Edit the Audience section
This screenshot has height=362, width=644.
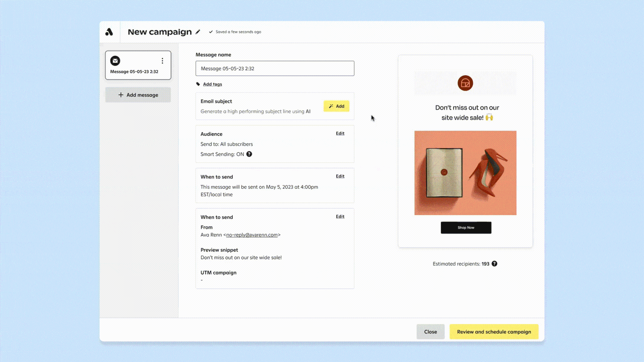coord(340,133)
